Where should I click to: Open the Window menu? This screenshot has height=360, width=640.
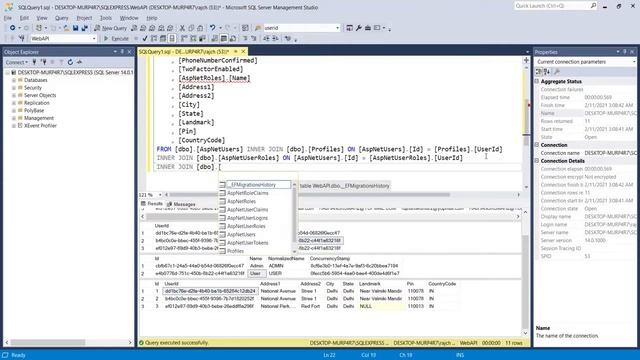129,18
